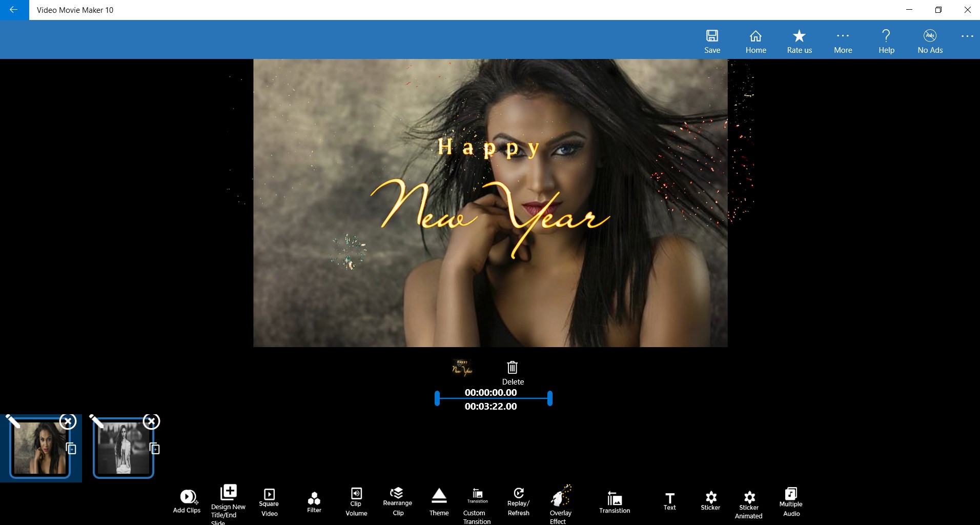
Task: Remove the first clip with its X button
Action: point(68,421)
